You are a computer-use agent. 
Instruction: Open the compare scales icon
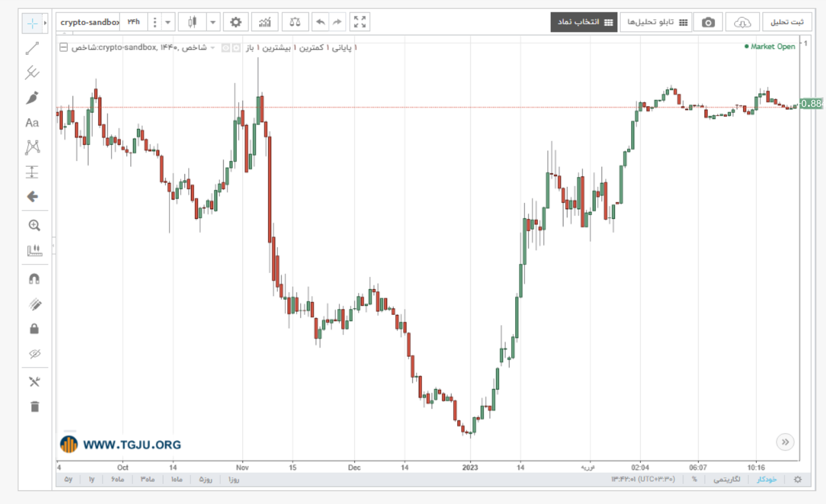pos(295,22)
